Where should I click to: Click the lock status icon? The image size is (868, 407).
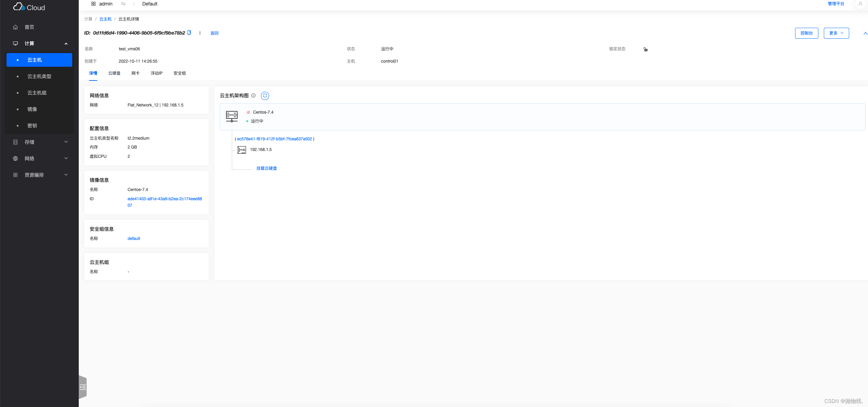(645, 49)
